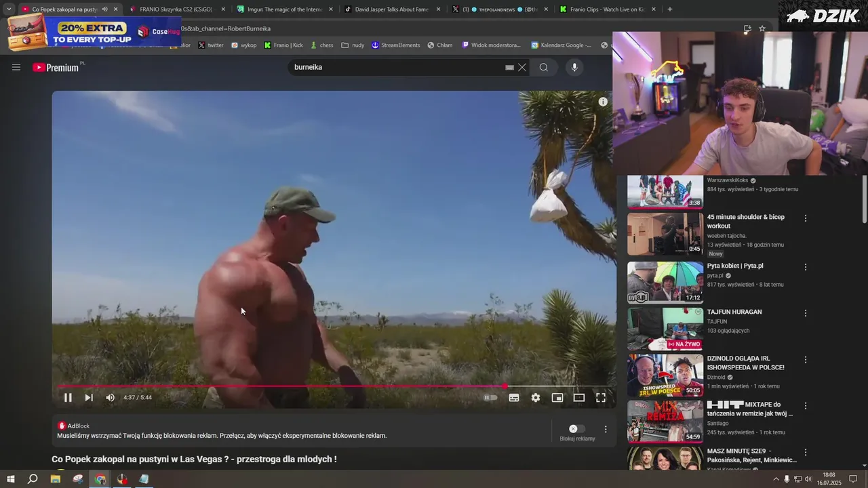Pause the YouTube video

[68, 398]
